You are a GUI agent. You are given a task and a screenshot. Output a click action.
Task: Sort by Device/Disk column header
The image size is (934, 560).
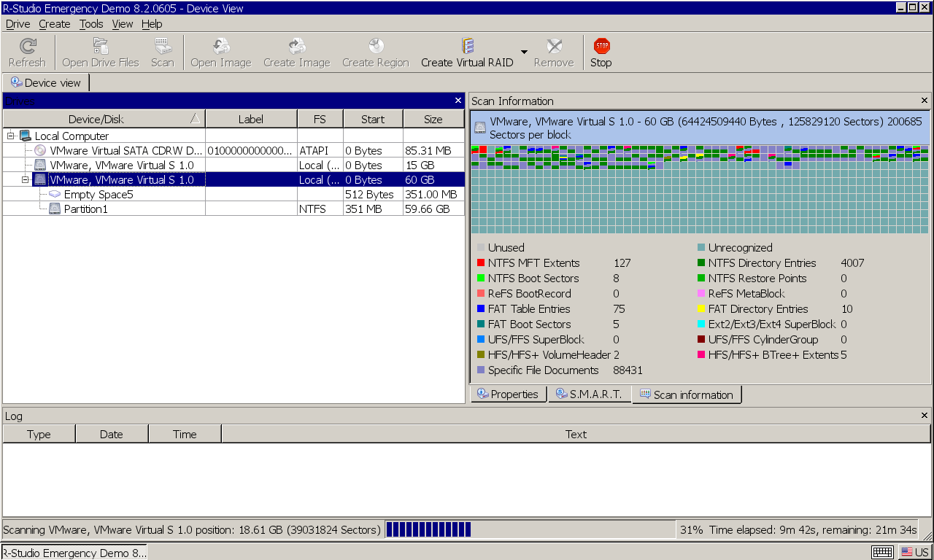point(104,119)
